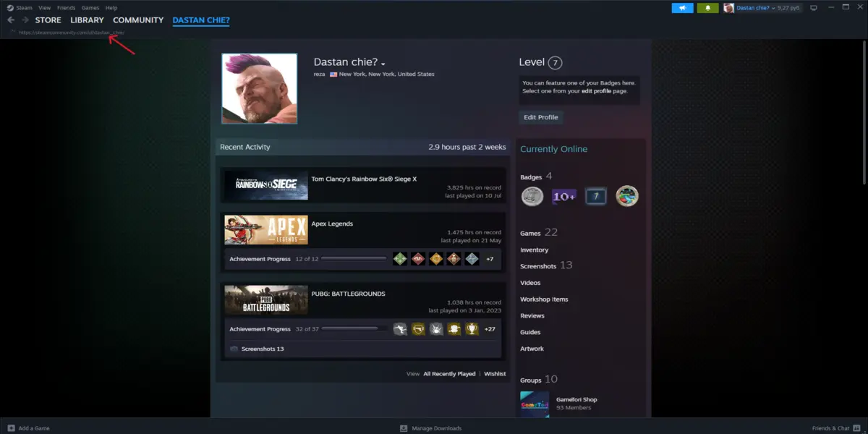Open the Videos link

(x=530, y=283)
